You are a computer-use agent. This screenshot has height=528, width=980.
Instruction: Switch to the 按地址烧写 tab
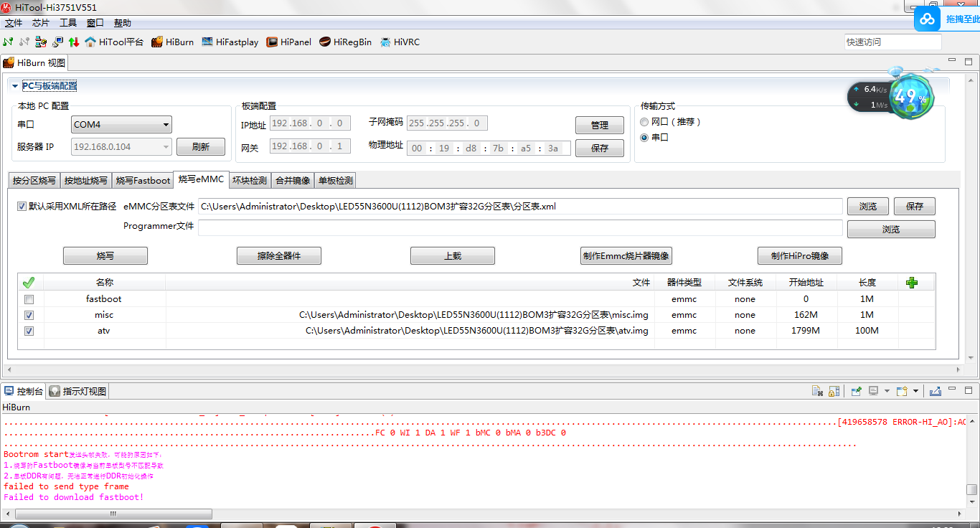click(x=86, y=181)
